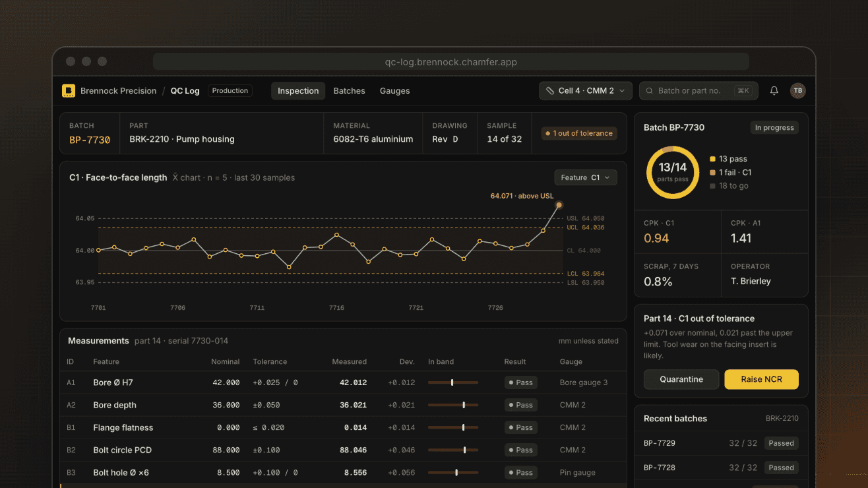Click the Bolt circle PCD in-band slider
This screenshot has height=488, width=868.
[x=453, y=450]
